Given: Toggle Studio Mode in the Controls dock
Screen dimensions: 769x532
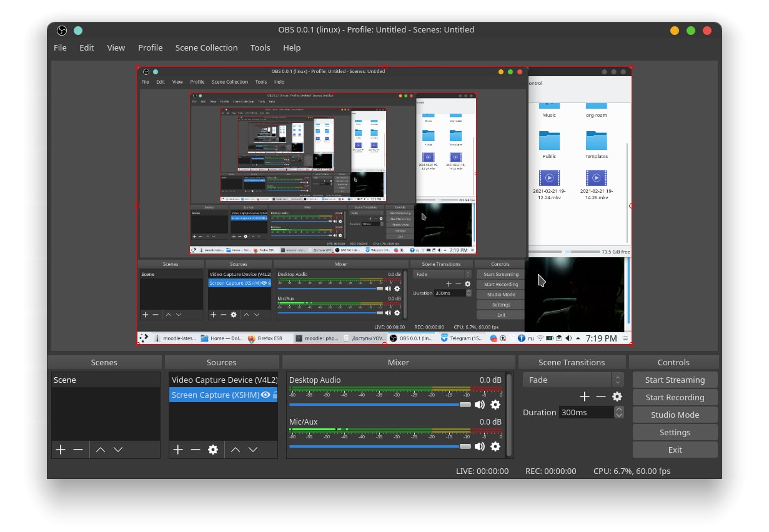Looking at the screenshot, I should [675, 415].
